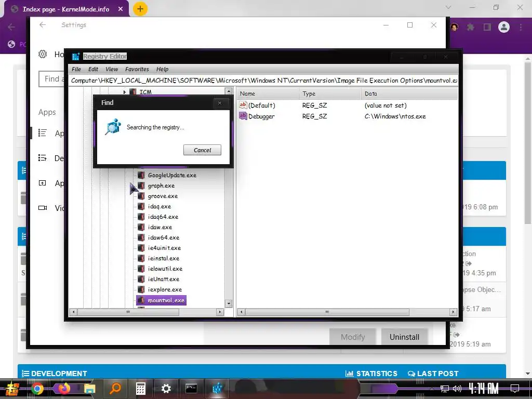Close the Find dialog

[x=220, y=103]
